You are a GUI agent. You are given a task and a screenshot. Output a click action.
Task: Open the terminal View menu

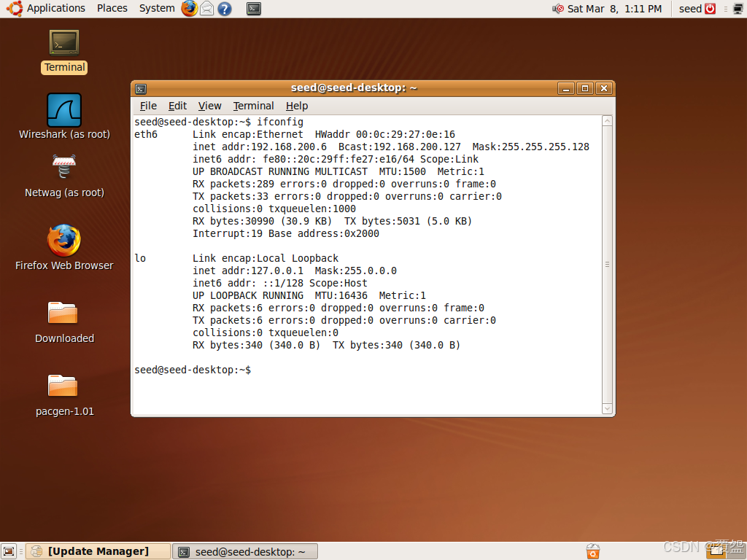click(209, 106)
